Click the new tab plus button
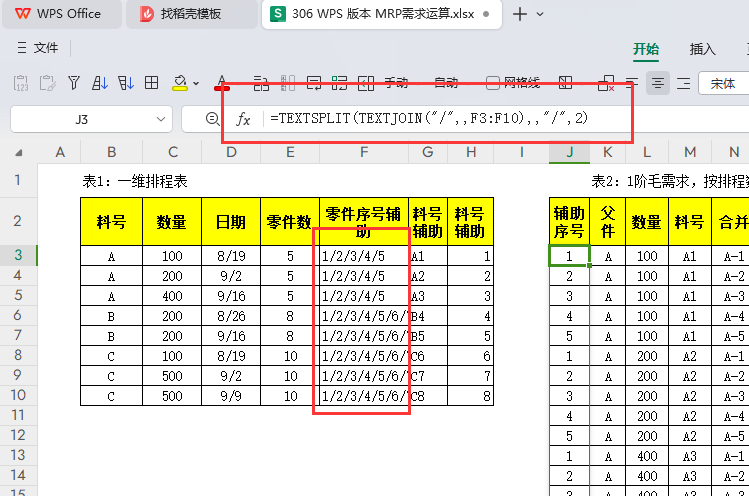Viewport: 749px width, 496px height. pos(520,14)
